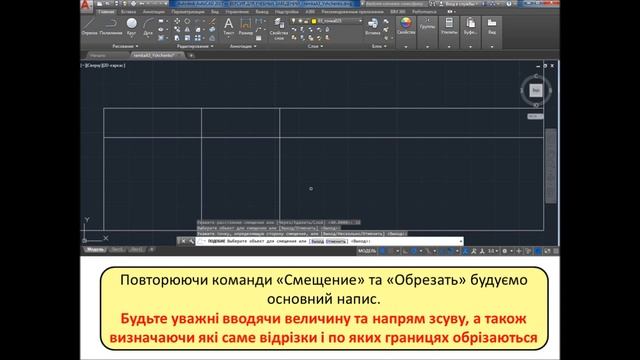Activate the Array edit tool
The image size is (640, 360).
coord(198,38)
